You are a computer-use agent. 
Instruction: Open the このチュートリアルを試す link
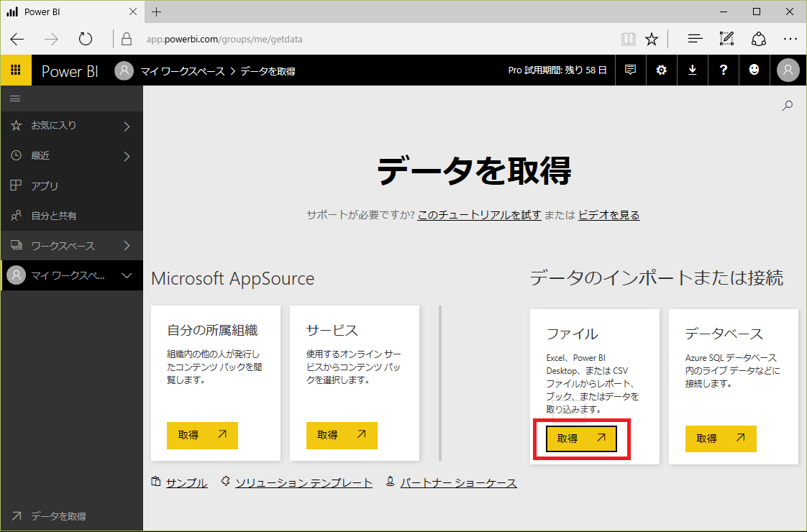479,215
